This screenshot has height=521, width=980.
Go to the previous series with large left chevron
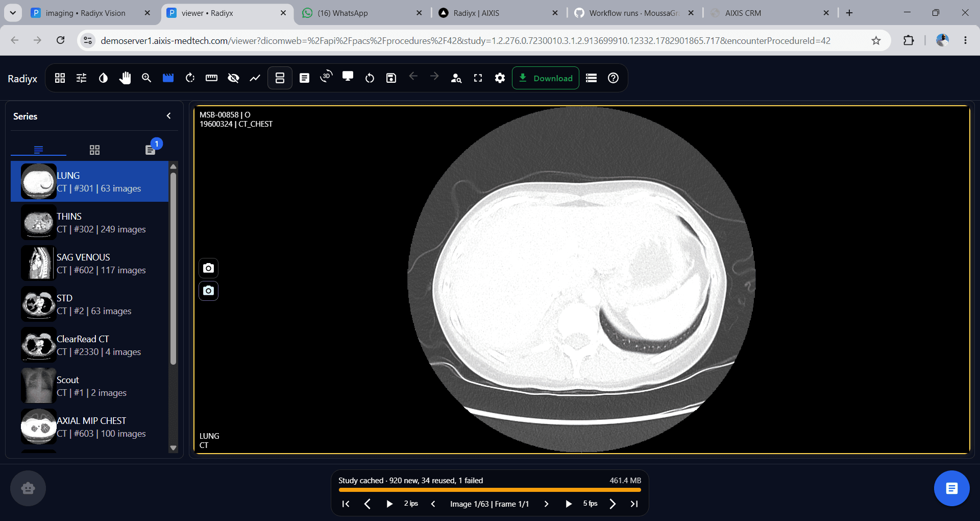pos(367,504)
